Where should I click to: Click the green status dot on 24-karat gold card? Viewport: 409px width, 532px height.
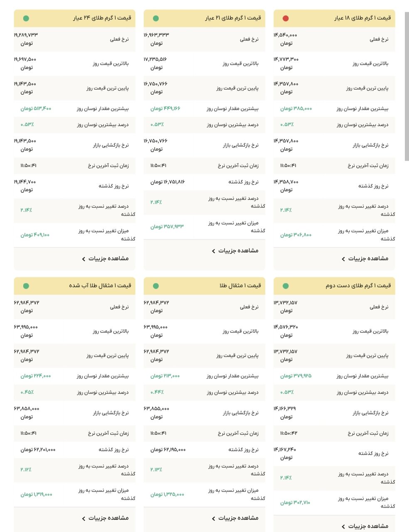(x=26, y=18)
